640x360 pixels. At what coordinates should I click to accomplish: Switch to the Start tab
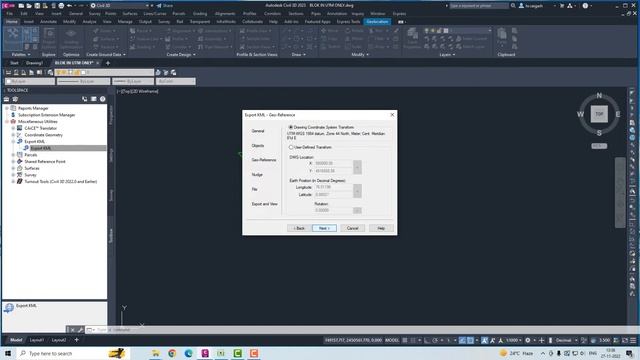tap(14, 63)
